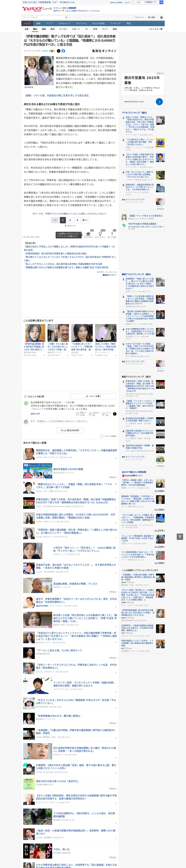Click the 次へ next page button
The image size is (186, 868).
pyautogui.click(x=85, y=220)
